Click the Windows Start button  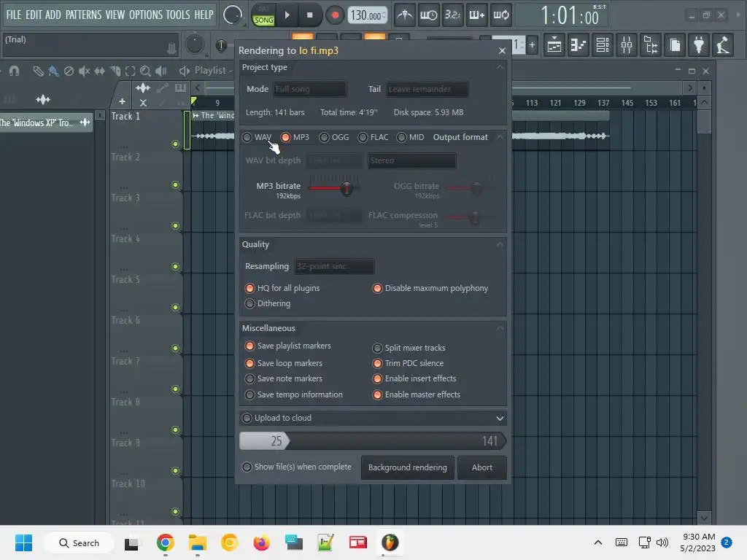click(23, 542)
